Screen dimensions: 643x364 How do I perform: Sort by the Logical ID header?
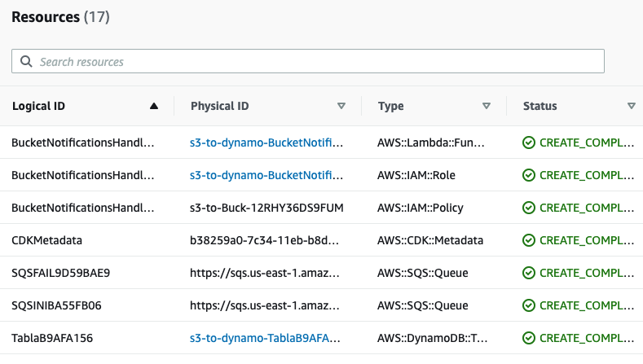coord(39,106)
